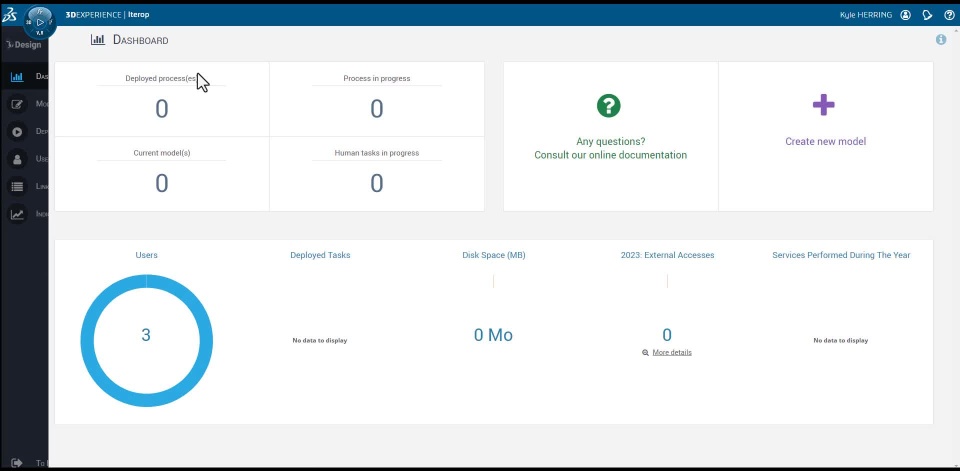Click the Users donut chart
This screenshot has height=471, width=960.
(146, 341)
